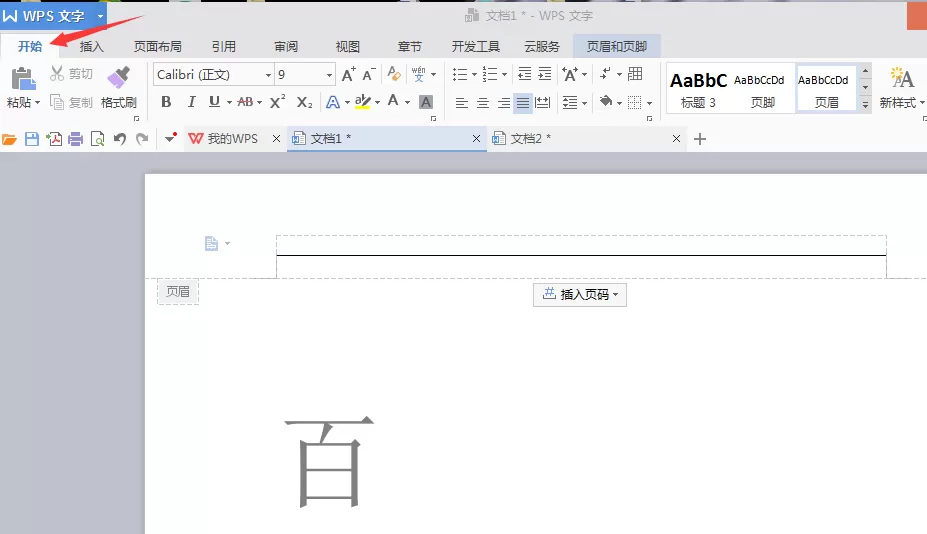Image resolution: width=927 pixels, height=534 pixels.
Task: Click the Save floppy disk icon
Action: point(32,139)
